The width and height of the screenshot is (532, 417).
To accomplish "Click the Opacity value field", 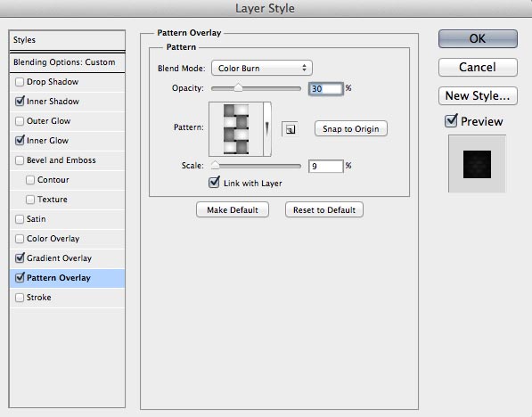I will [x=326, y=89].
